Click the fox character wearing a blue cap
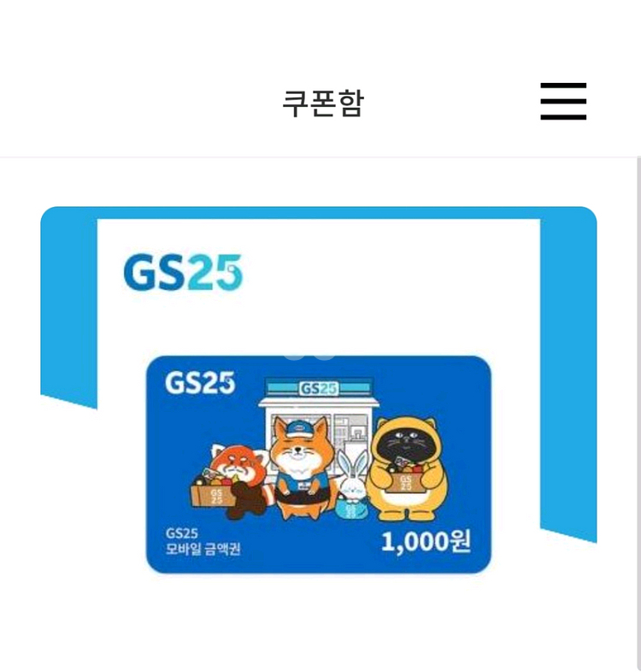 click(x=301, y=468)
